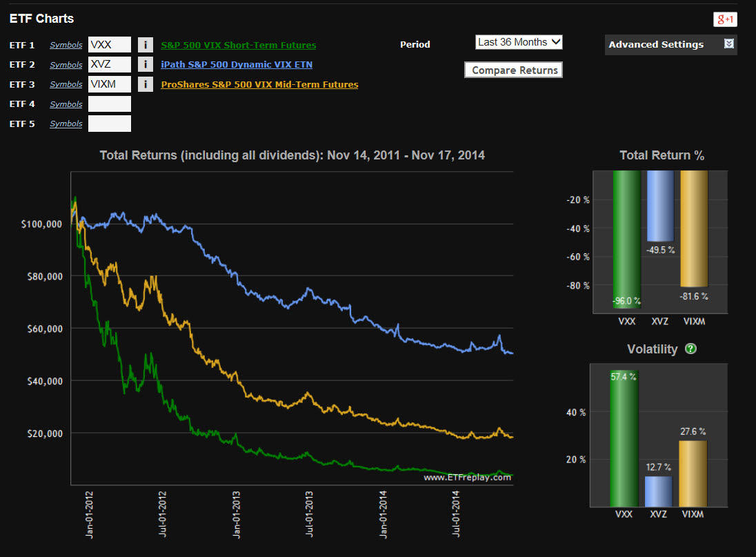Open the iPath S&P 500 Dynamic VIX ETN link

pyautogui.click(x=236, y=64)
